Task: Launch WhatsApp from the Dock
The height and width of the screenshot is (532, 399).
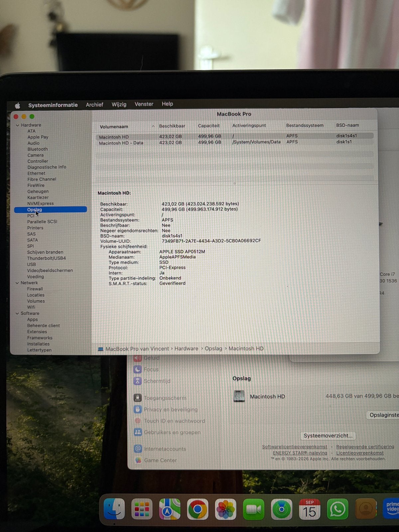Action: point(337,509)
